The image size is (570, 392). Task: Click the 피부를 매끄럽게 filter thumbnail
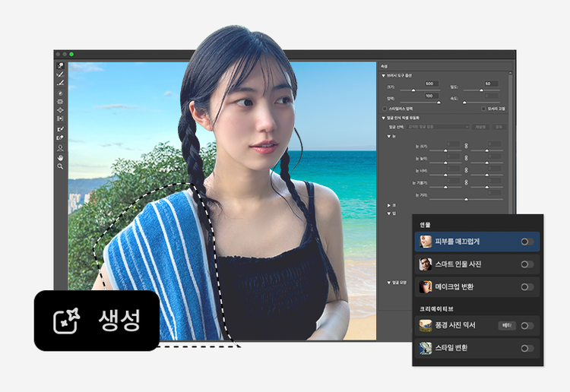tap(426, 242)
